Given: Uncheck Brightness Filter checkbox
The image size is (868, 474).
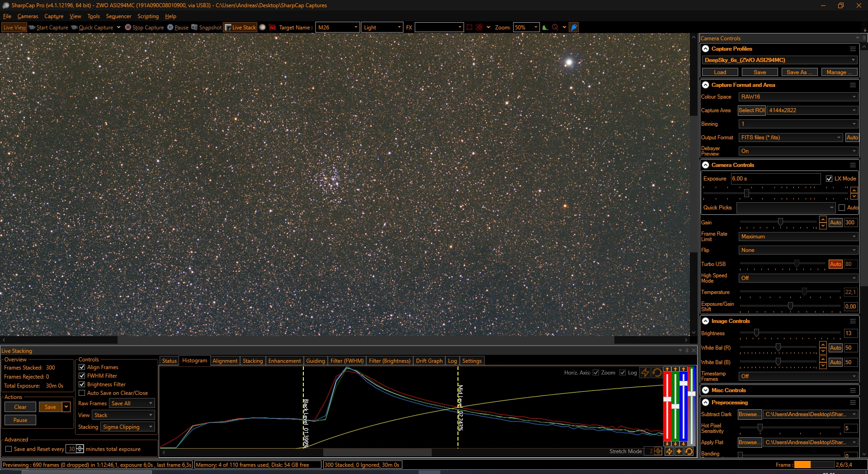Looking at the screenshot, I should pyautogui.click(x=82, y=384).
